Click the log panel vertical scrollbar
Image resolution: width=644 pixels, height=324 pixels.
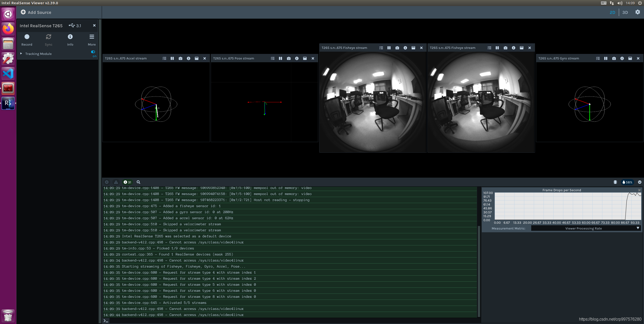pyautogui.click(x=479, y=271)
